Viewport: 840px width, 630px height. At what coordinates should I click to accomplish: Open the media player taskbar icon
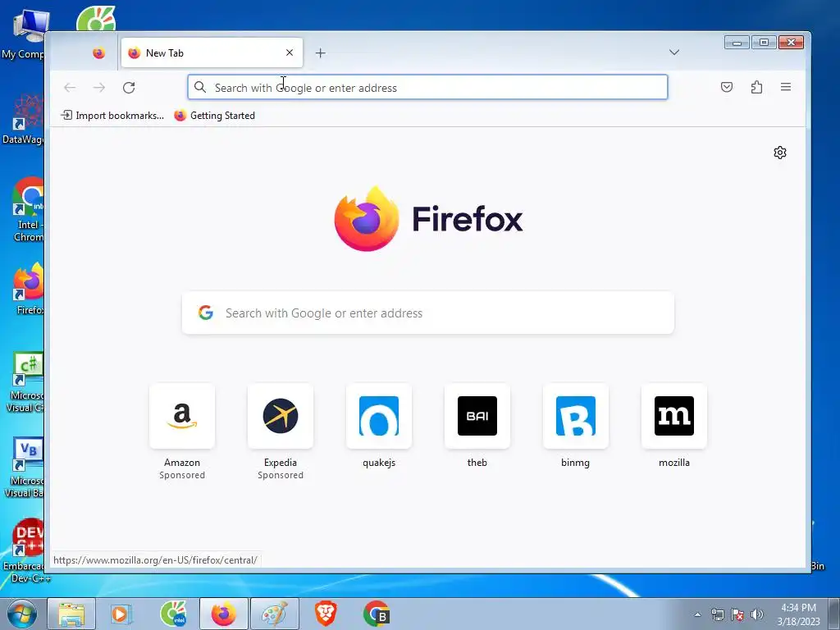[121, 614]
